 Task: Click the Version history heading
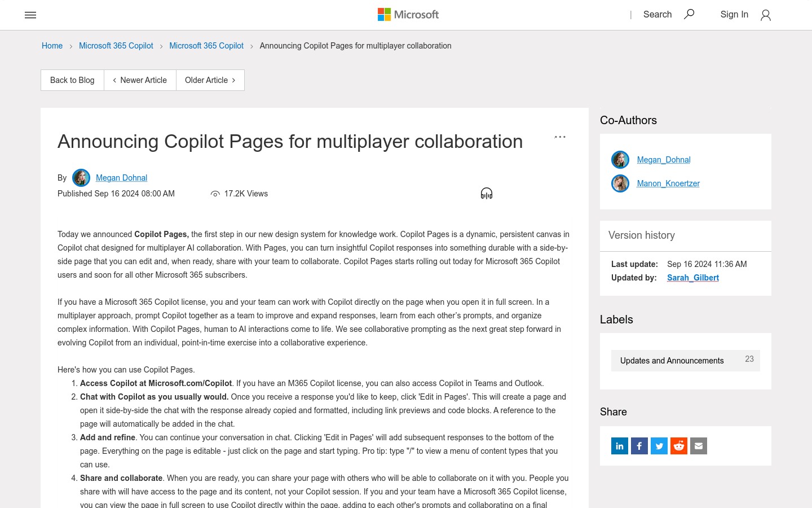pos(642,235)
